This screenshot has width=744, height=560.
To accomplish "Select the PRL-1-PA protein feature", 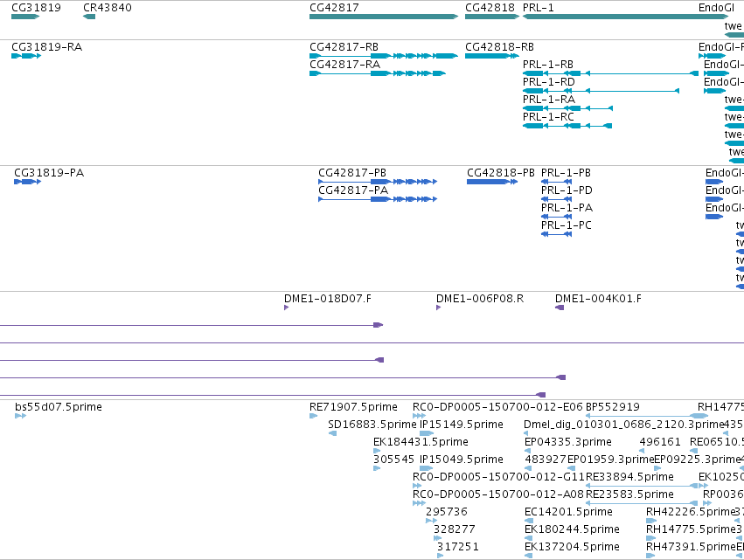I will pos(556,217).
